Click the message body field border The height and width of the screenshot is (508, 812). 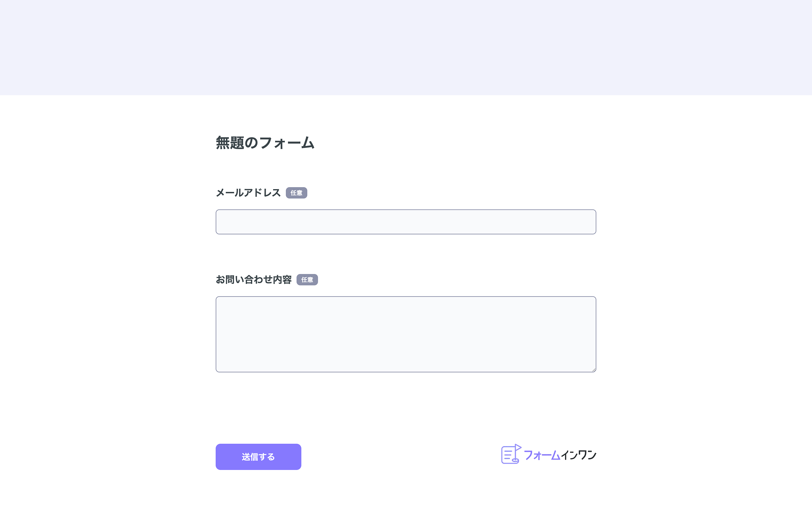pyautogui.click(x=405, y=296)
